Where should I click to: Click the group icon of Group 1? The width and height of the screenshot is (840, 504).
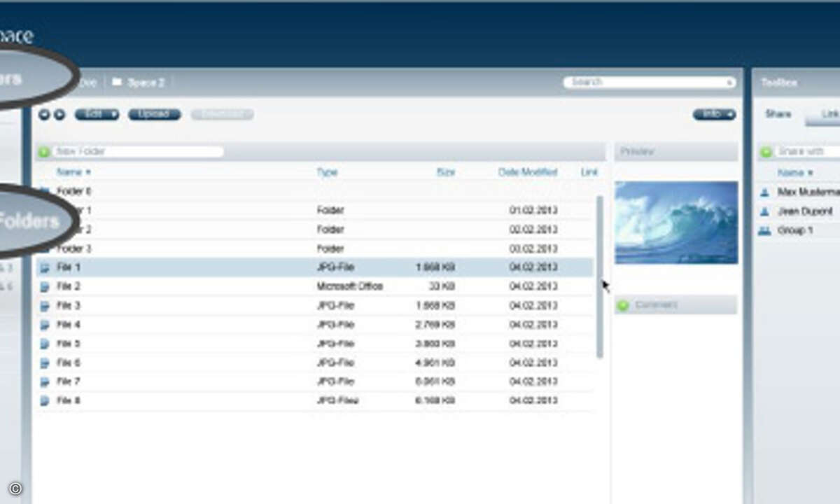pos(765,230)
